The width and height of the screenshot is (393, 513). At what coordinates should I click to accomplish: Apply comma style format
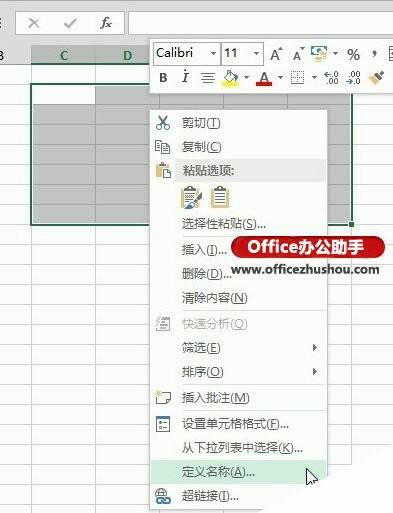pos(374,53)
